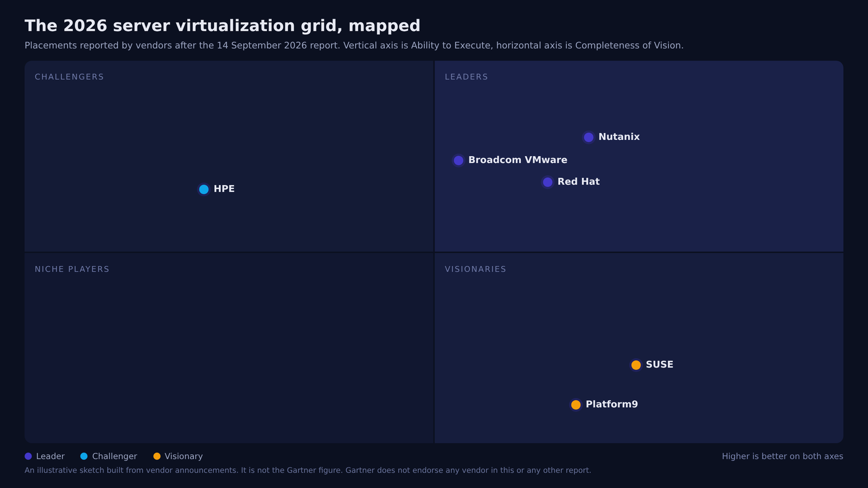Viewport: 868px width, 488px height.
Task: Click the Nutanix data point dot
Action: coord(589,137)
